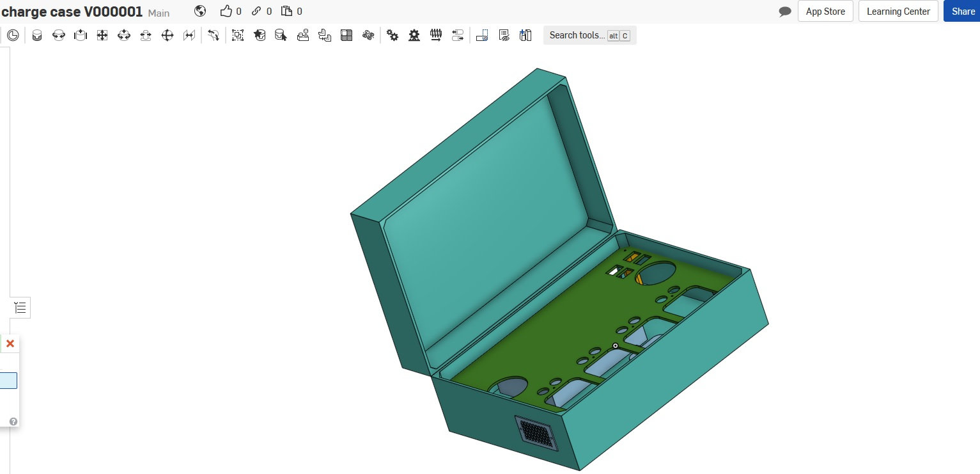Viewport: 980px width, 474px height.
Task: Click the help question mark icon
Action: click(x=13, y=422)
